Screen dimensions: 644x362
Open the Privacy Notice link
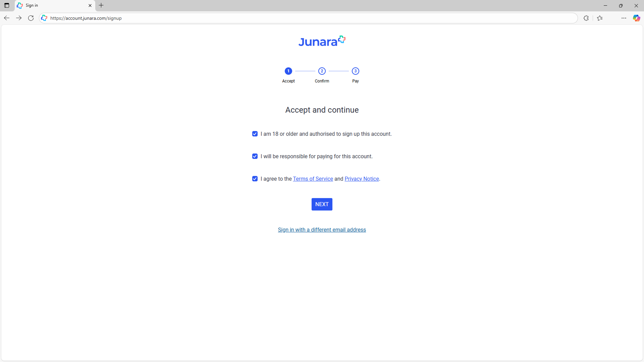pos(362,179)
